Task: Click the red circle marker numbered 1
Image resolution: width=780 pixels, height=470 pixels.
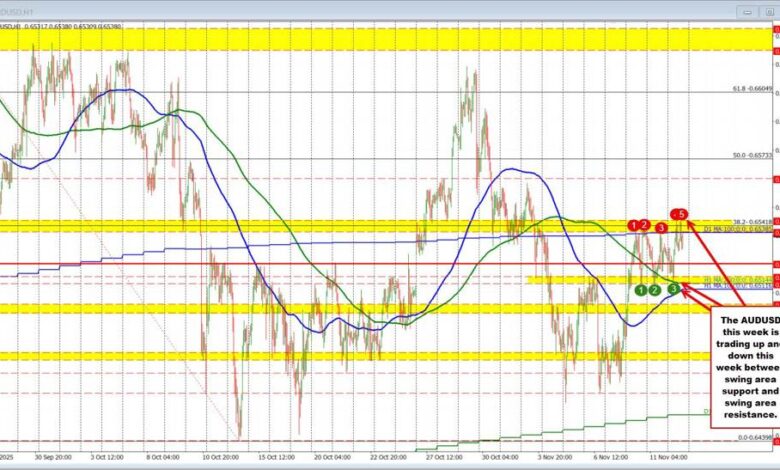Action: pos(634,225)
